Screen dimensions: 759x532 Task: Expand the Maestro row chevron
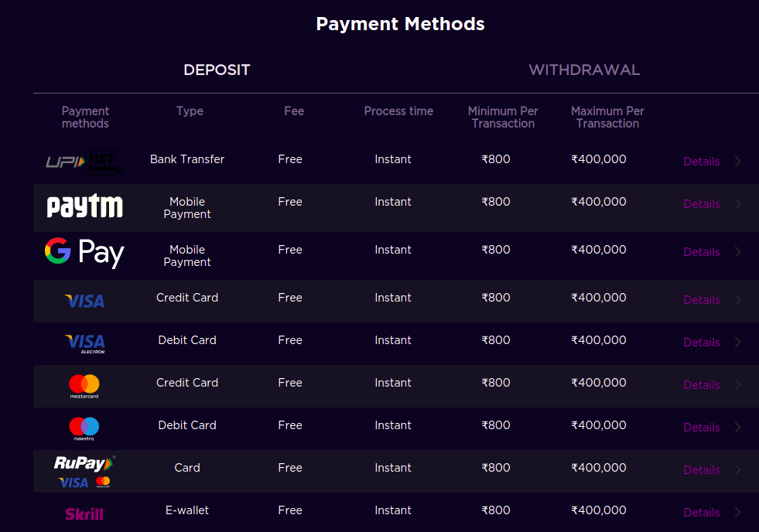pos(737,427)
